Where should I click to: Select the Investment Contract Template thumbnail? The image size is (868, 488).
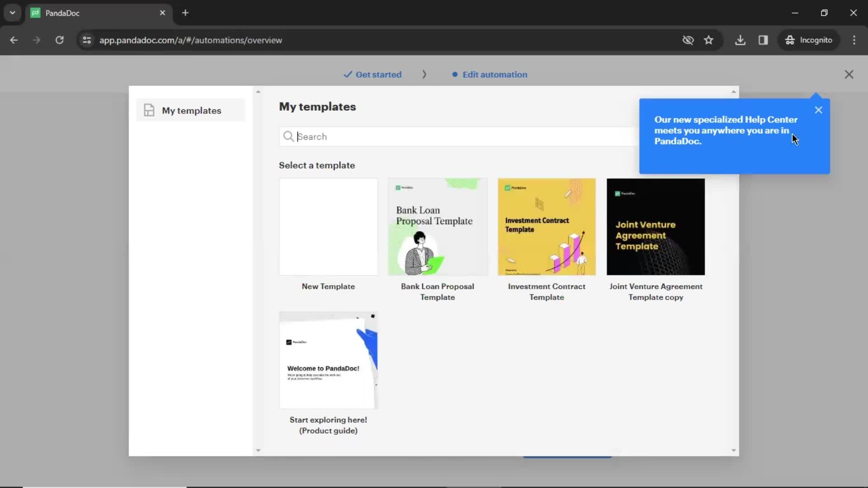click(x=547, y=226)
